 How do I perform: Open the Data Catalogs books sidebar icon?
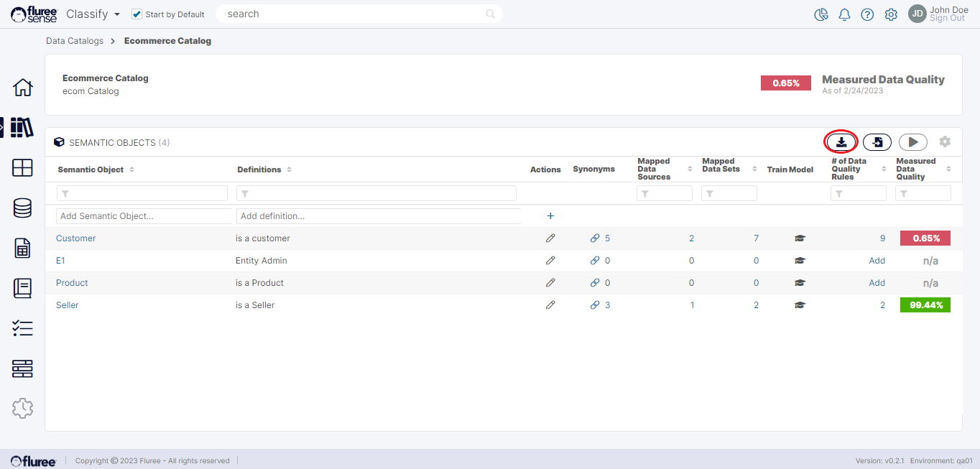pos(22,127)
